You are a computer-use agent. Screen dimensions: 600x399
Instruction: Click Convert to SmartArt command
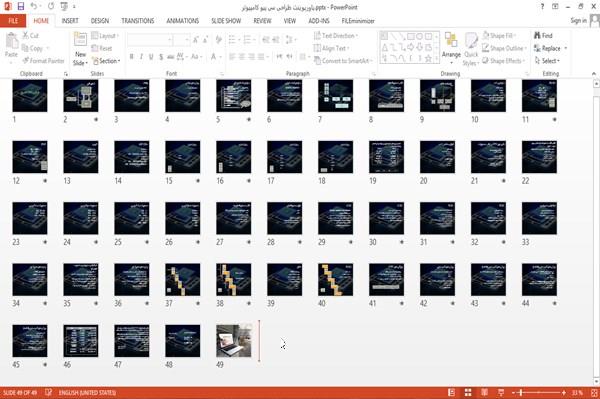(343, 60)
